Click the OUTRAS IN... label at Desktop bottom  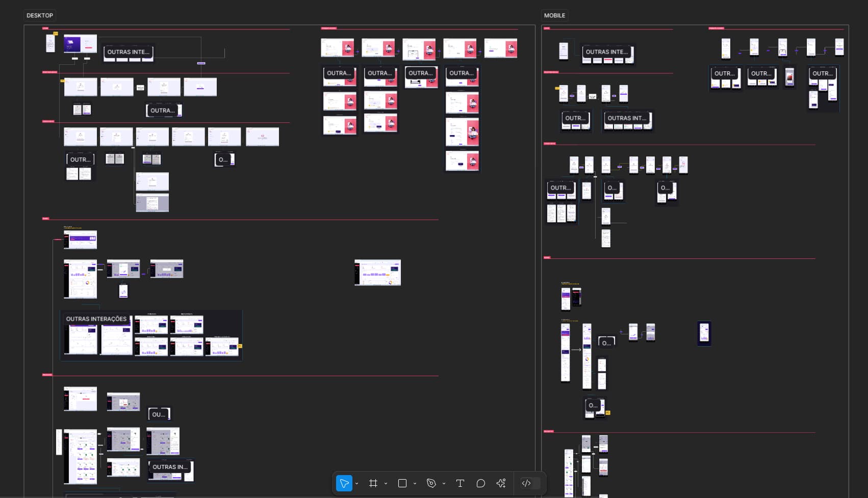(x=170, y=467)
